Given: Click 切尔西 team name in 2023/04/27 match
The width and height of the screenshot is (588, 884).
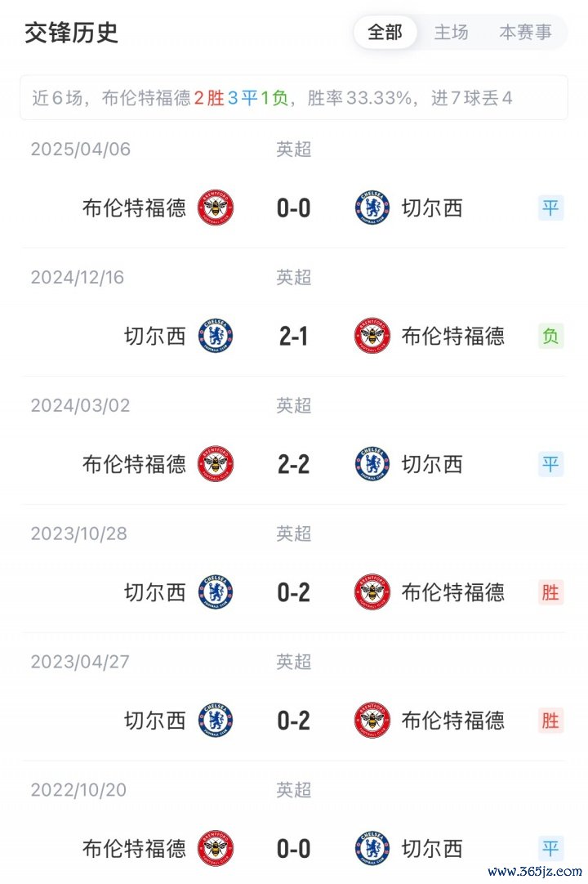Looking at the screenshot, I should [x=155, y=721].
